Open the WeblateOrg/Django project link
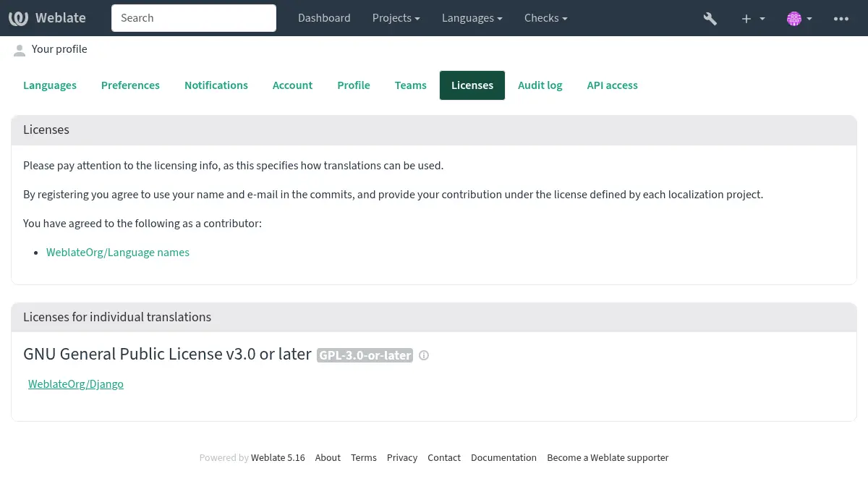 point(75,384)
